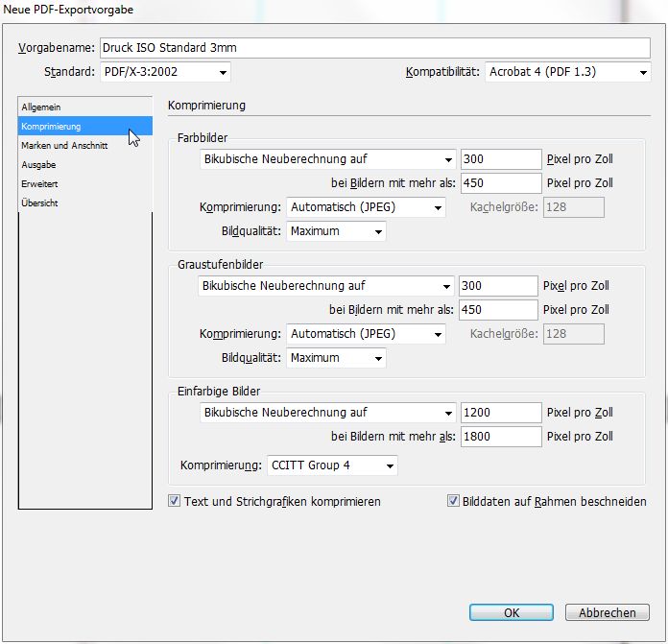
Task: Toggle 'Bilddaten auf Rahmen beschneiden' checkbox
Action: coord(453,501)
